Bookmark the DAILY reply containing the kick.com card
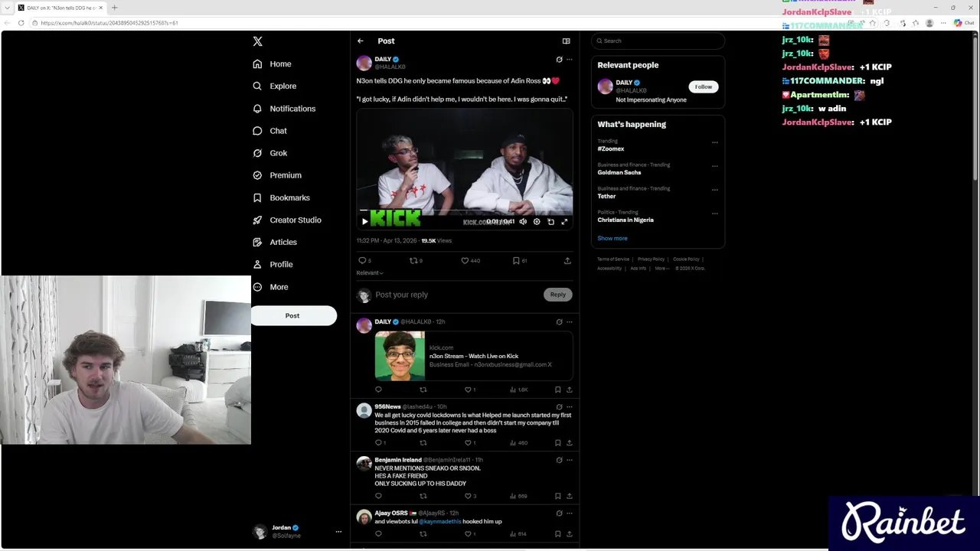The width and height of the screenshot is (980, 551). tap(557, 390)
